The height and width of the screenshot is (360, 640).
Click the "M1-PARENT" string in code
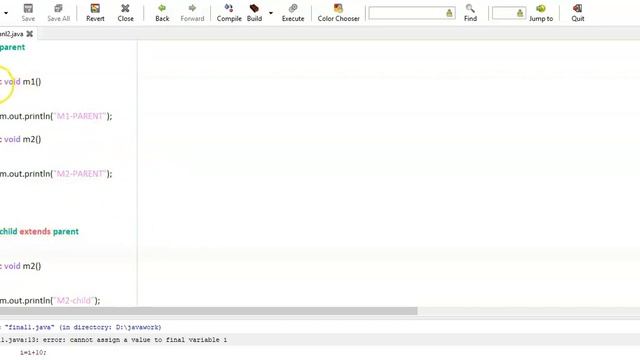80,116
